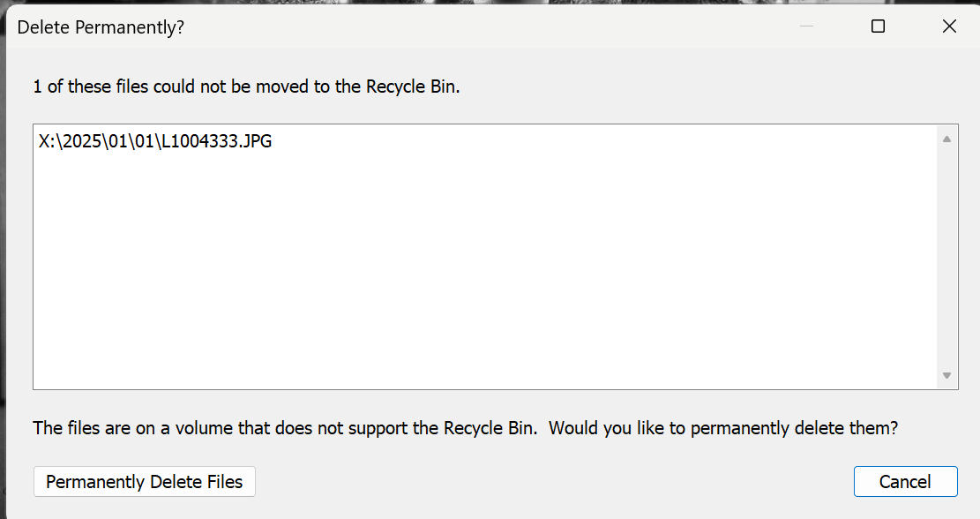This screenshot has width=980, height=519.
Task: Click the file list scroll-down arrow
Action: click(946, 375)
